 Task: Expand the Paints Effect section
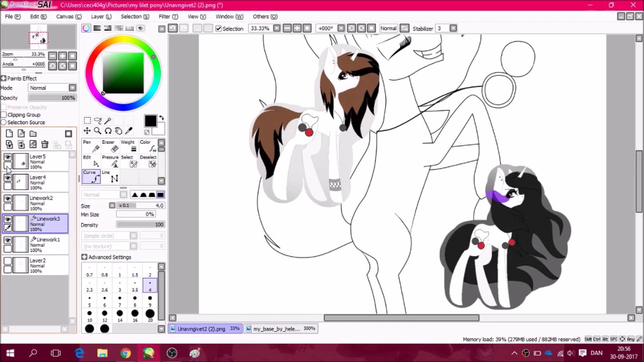point(4,78)
